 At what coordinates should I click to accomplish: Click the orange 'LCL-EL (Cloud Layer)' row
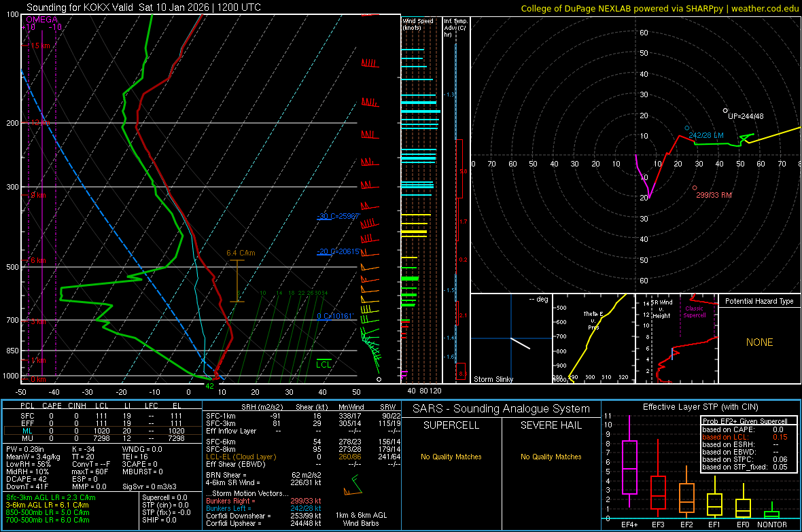[303, 457]
